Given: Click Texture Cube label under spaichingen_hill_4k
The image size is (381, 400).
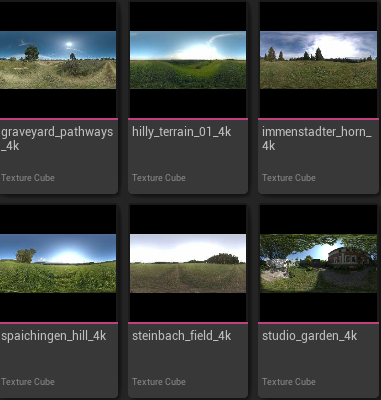Looking at the screenshot, I should 28,382.
